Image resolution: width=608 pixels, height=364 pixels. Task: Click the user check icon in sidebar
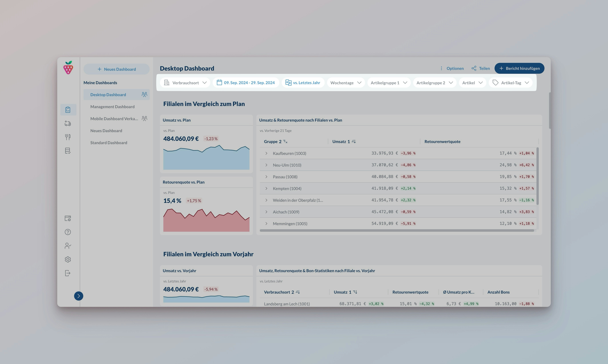coord(68,246)
